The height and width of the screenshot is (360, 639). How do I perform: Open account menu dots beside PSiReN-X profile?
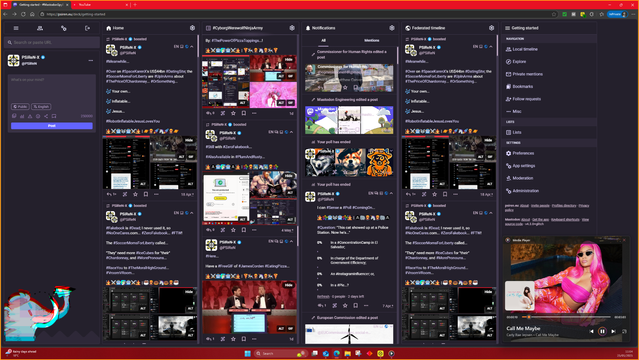click(x=90, y=60)
